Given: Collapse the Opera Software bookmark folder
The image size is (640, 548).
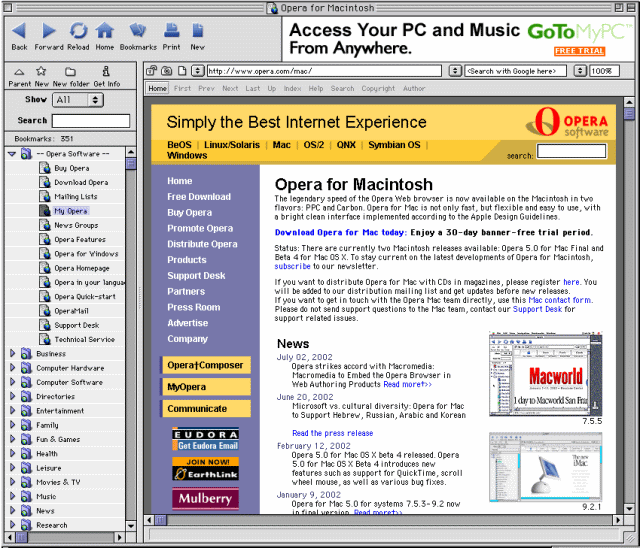Looking at the screenshot, I should coord(12,154).
